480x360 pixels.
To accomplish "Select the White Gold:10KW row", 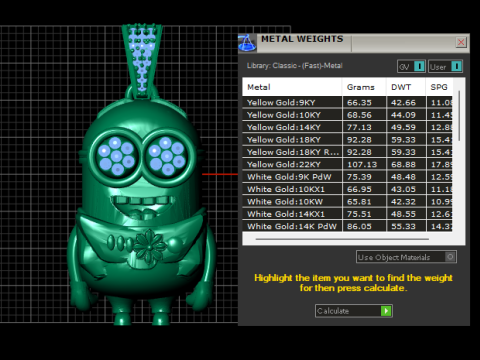I will click(x=347, y=202).
